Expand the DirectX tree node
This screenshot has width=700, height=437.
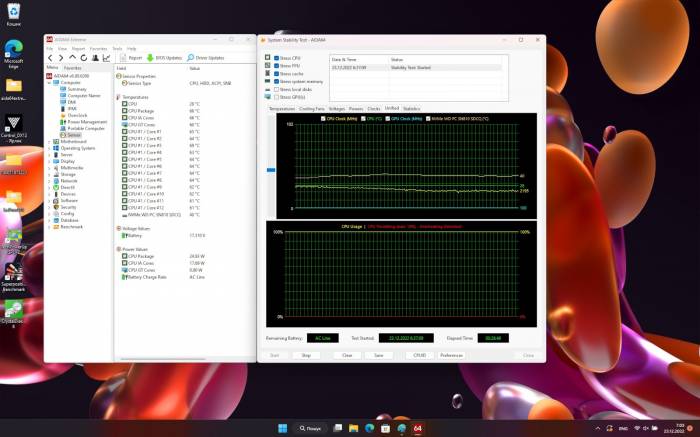coord(49,187)
